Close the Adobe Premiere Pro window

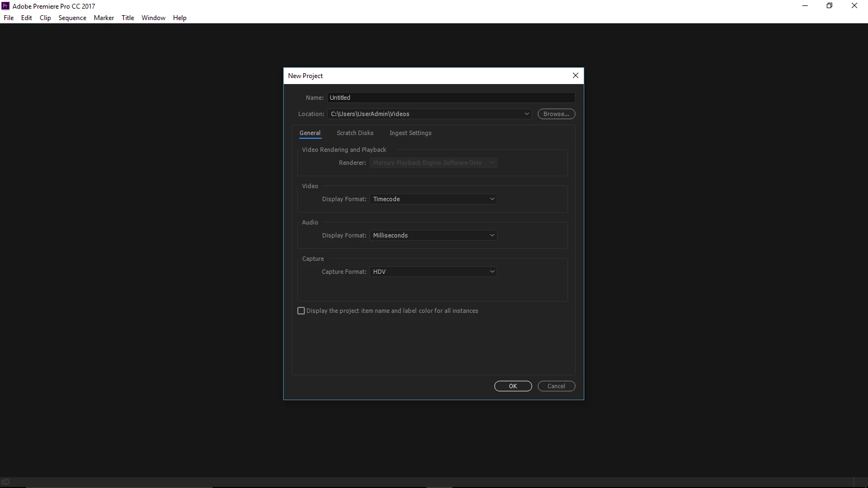pos(854,6)
